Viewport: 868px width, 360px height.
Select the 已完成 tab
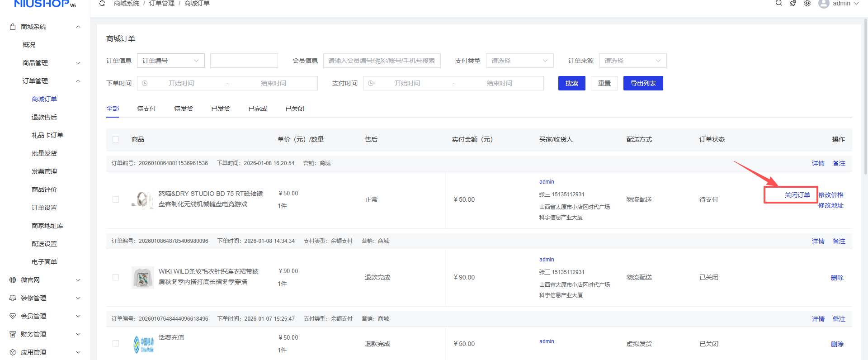tap(258, 109)
